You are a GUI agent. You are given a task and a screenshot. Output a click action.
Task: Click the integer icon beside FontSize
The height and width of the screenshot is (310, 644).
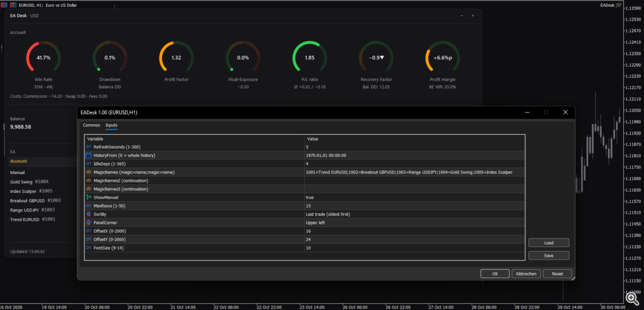88,248
